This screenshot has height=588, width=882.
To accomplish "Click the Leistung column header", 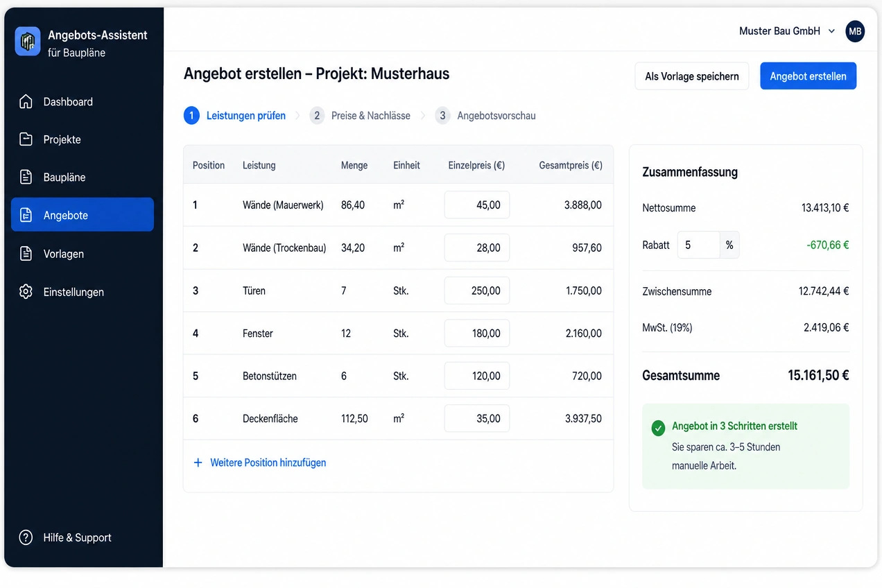I will [x=259, y=166].
